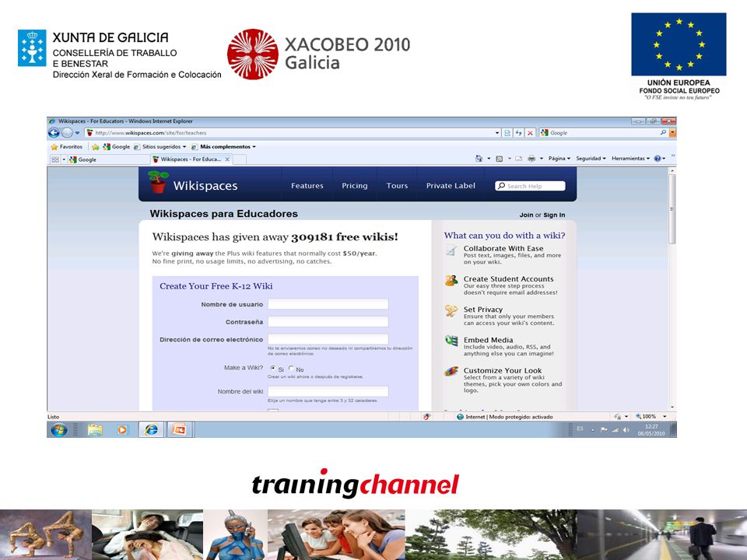
Task: Open the recent pages arrow beside forward button
Action: (x=77, y=133)
